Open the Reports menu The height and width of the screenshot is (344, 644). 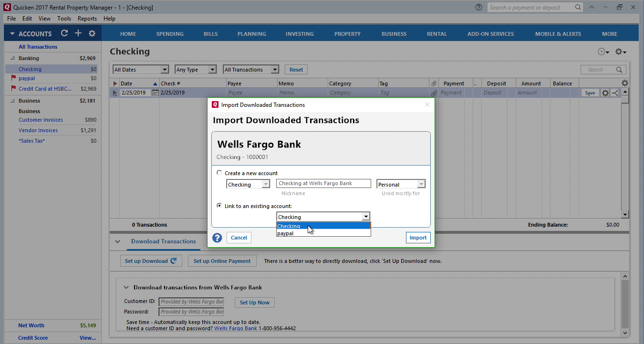[x=87, y=19]
